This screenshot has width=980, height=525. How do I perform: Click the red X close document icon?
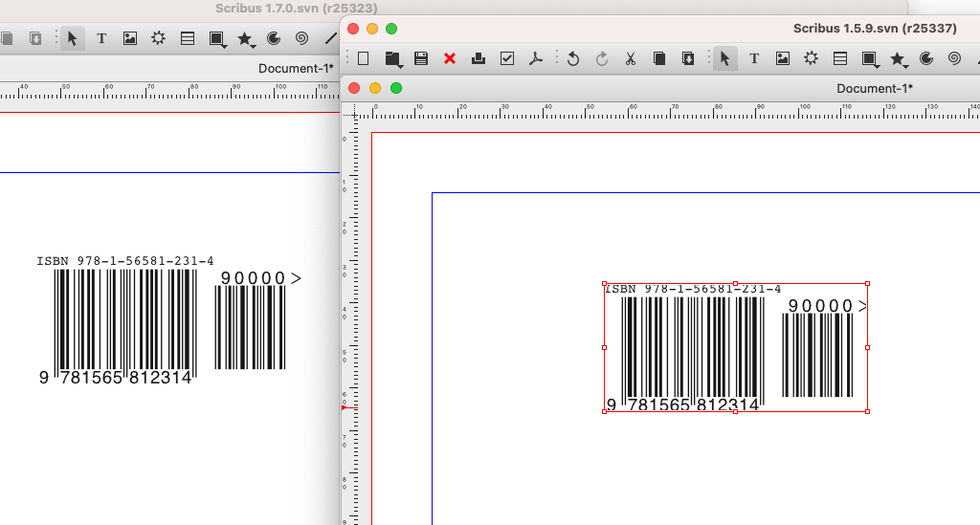pyautogui.click(x=450, y=58)
